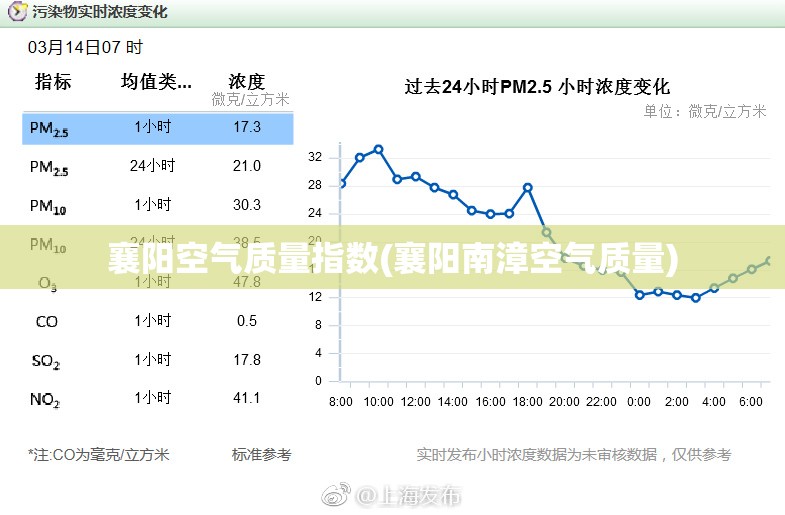785x515 pixels.
Task: Click the 浓度 column header
Action: [247, 82]
